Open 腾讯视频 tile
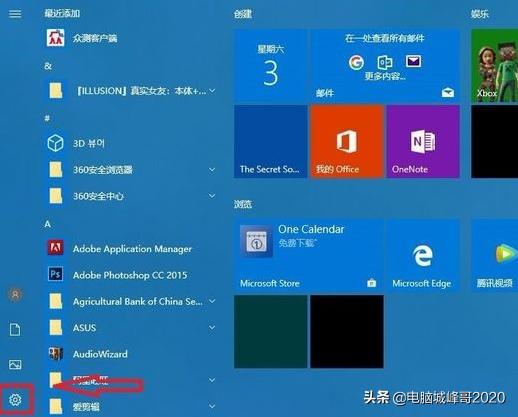The width and height of the screenshot is (518, 417). point(494,255)
